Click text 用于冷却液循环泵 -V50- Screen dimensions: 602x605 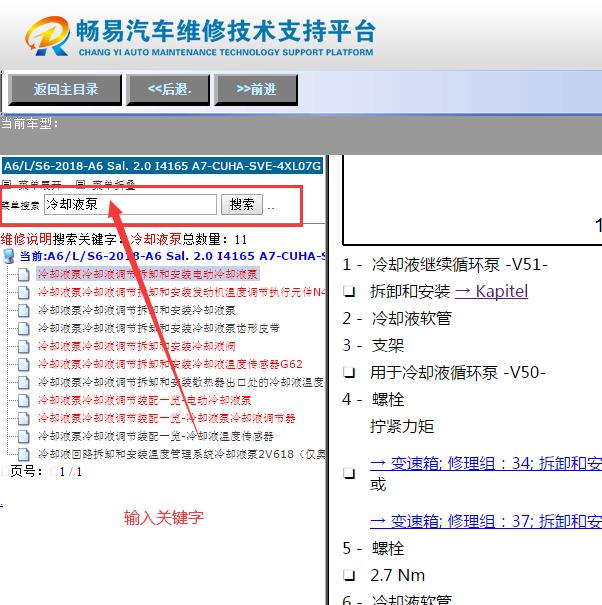[458, 372]
